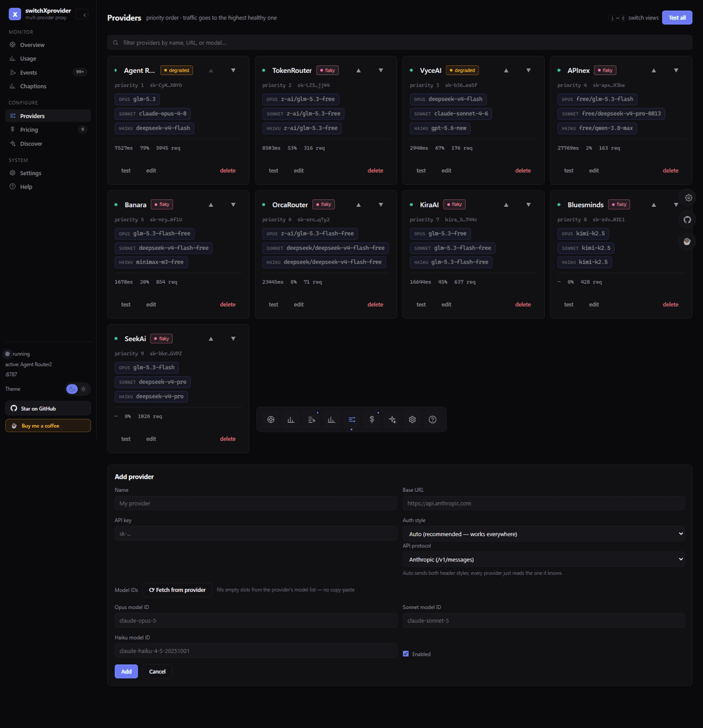Move SeekAi up in priority

point(211,339)
